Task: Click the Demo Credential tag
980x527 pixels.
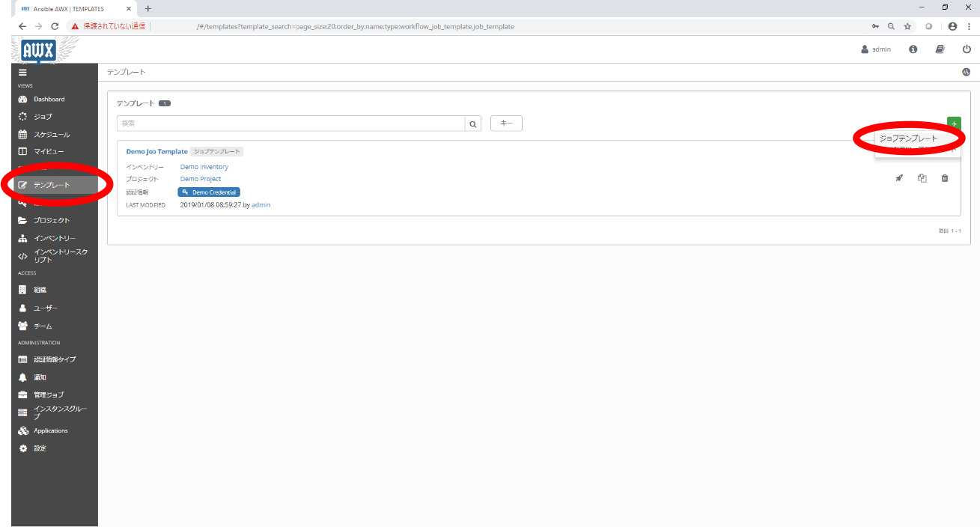Action: click(x=209, y=192)
